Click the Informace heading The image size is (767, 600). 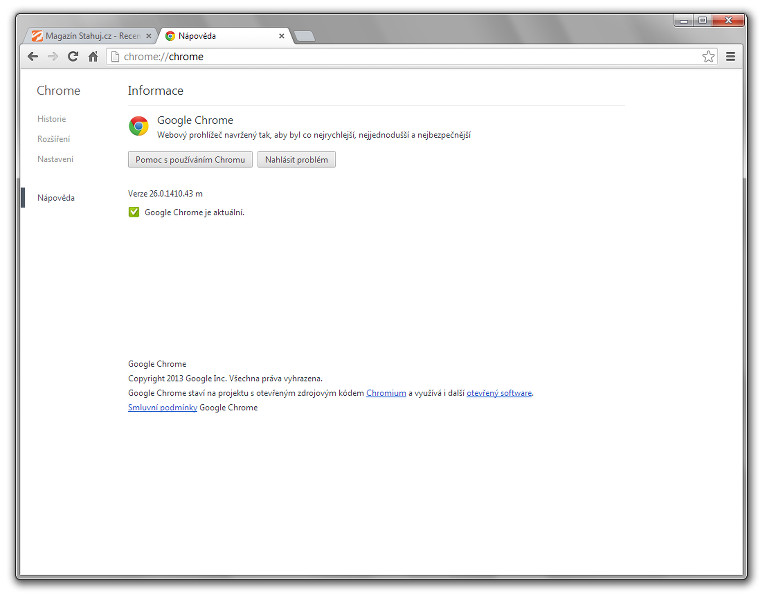point(156,90)
